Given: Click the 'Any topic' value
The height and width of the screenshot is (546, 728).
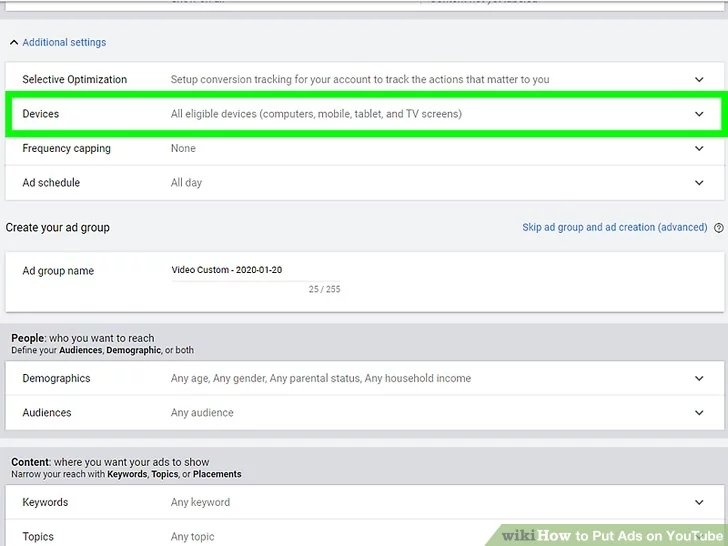Looking at the screenshot, I should click(192, 537).
